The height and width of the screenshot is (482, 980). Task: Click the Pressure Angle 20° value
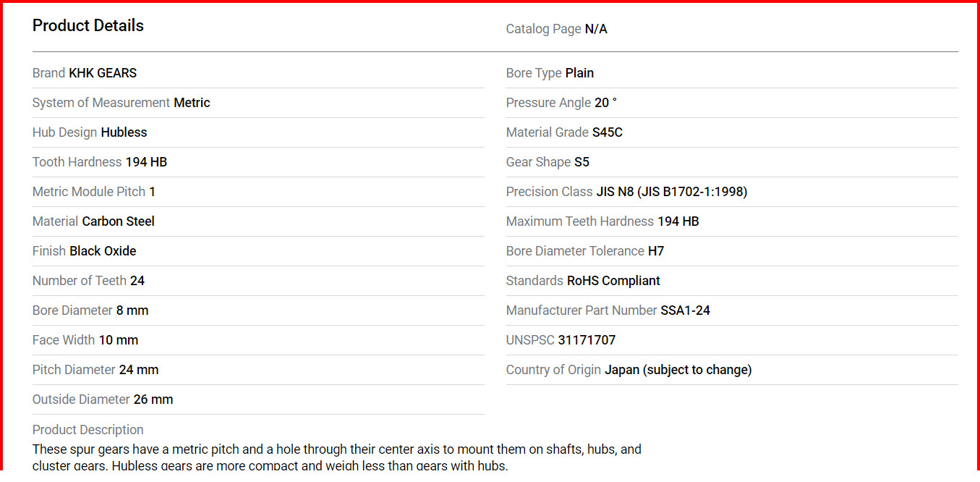(605, 103)
